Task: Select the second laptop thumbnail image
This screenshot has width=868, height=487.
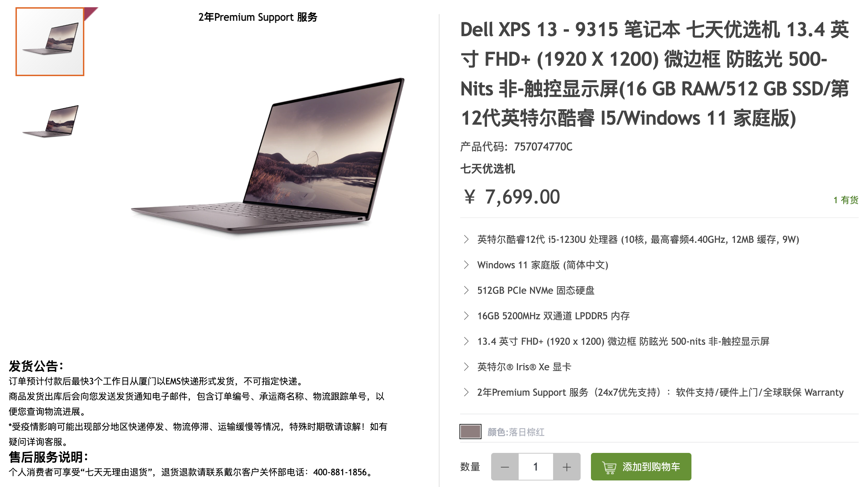Action: point(50,121)
